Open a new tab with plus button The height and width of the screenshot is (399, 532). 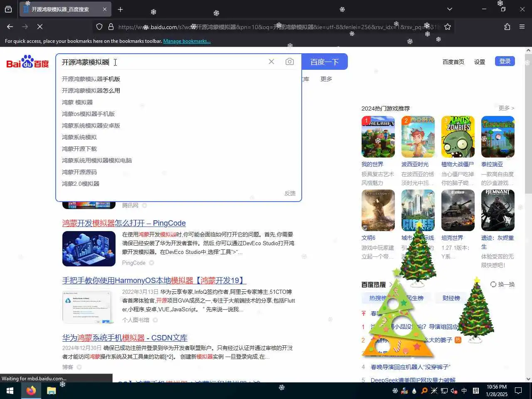pyautogui.click(x=120, y=9)
